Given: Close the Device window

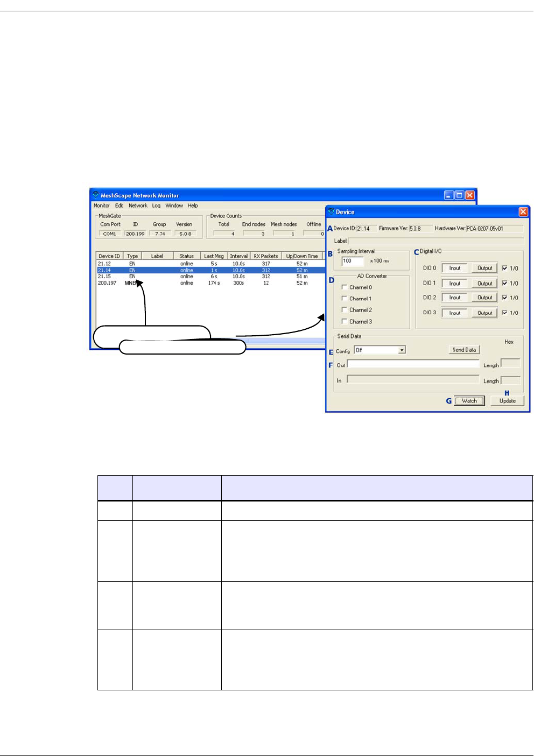Looking at the screenshot, I should tap(523, 212).
